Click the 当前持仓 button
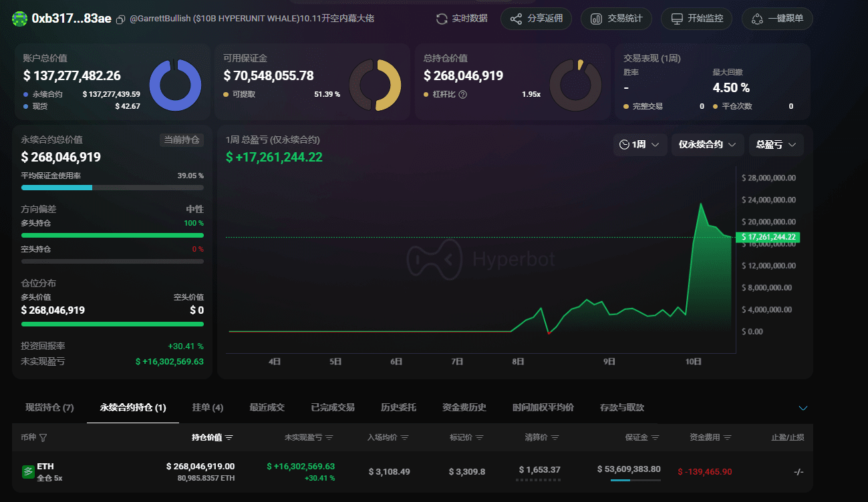Screen dimensions: 868x502 [x=181, y=140]
